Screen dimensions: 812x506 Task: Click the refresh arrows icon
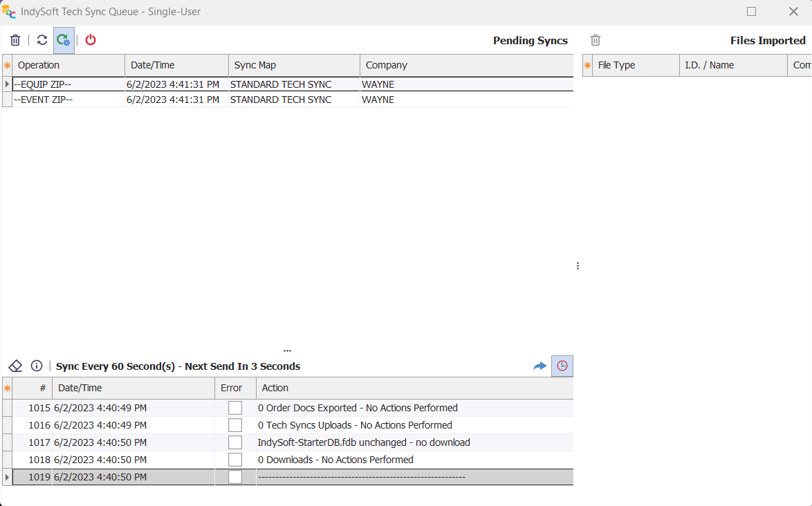[42, 40]
